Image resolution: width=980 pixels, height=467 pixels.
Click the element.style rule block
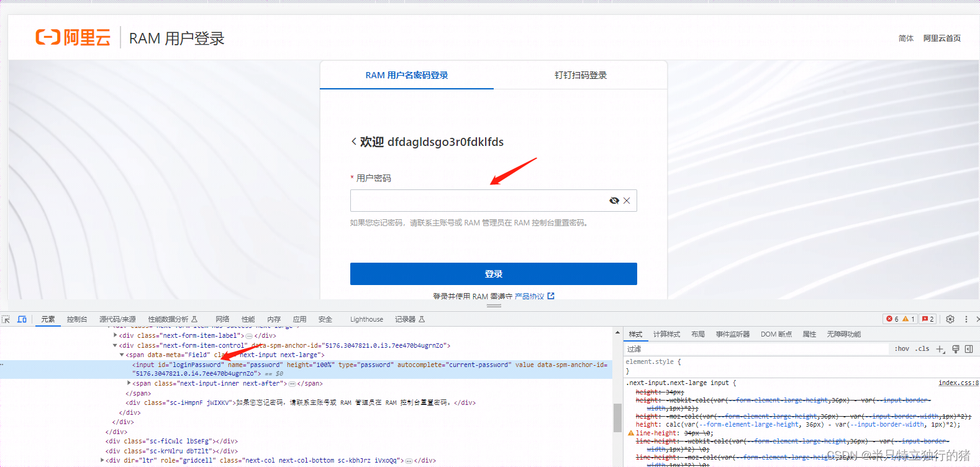802,366
